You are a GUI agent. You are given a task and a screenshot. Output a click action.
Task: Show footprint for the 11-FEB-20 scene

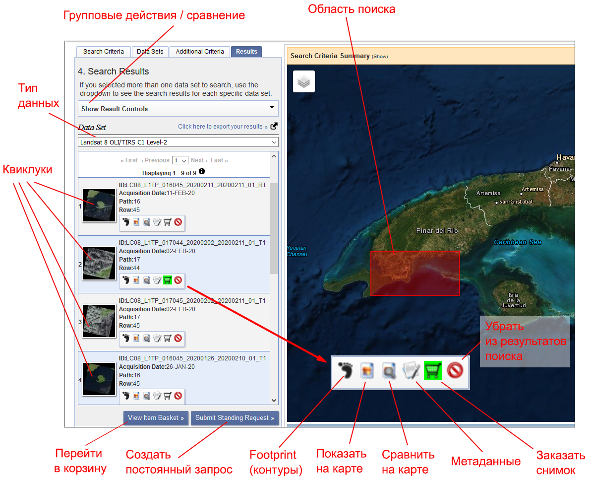coord(126,222)
